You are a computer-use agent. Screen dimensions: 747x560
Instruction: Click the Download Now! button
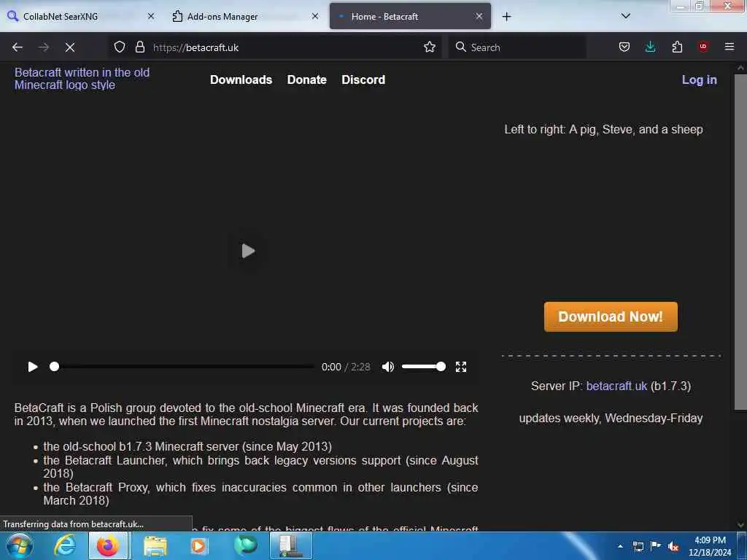coord(611,316)
